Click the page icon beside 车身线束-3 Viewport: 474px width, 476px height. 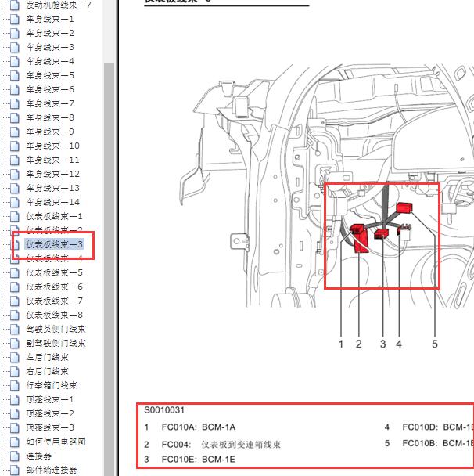tap(14, 47)
